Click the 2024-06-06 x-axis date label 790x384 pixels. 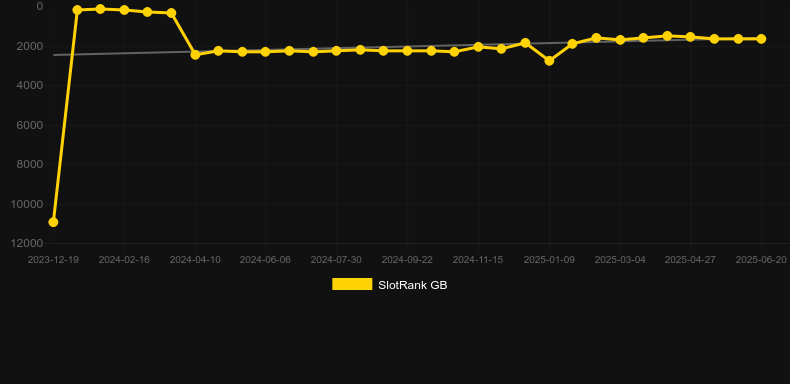coord(265,260)
